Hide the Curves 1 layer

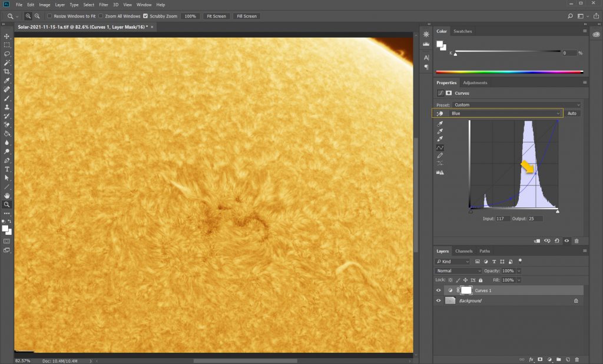(x=438, y=290)
